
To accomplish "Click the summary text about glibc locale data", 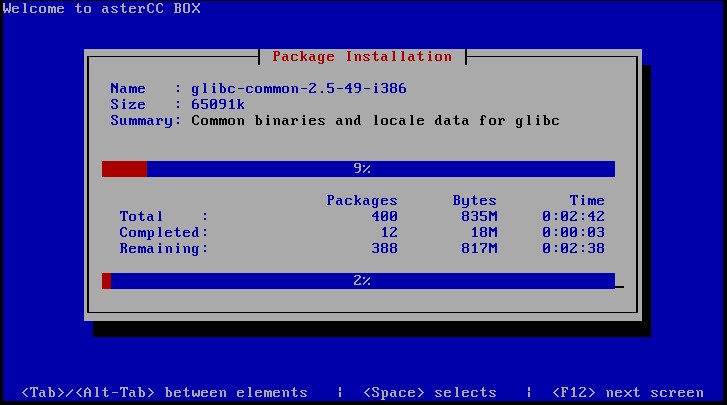I will point(374,121).
